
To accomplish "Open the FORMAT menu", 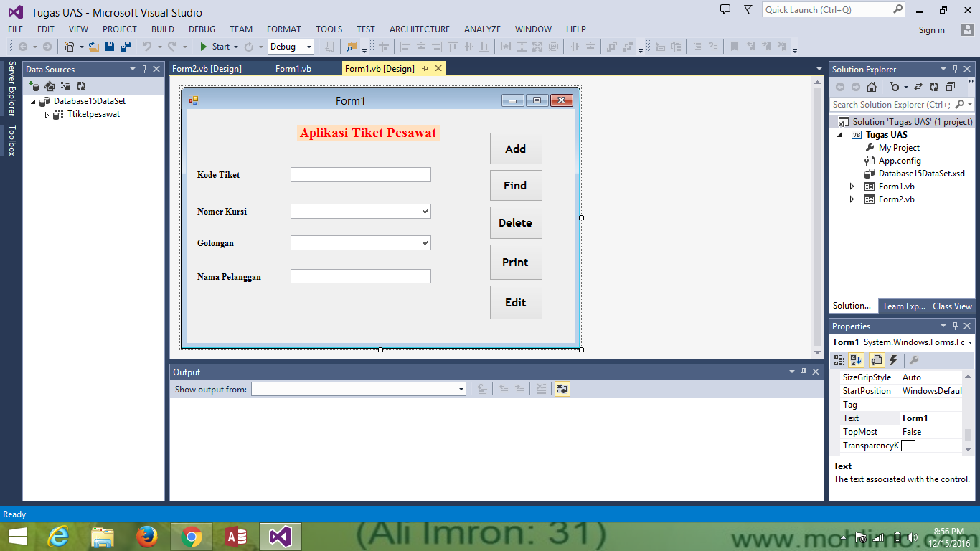I will click(283, 29).
